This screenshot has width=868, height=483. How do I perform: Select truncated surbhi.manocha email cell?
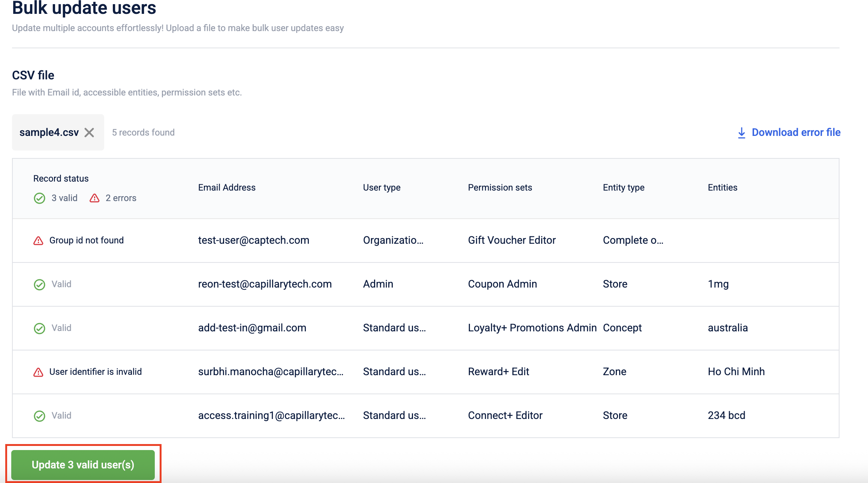tap(271, 372)
